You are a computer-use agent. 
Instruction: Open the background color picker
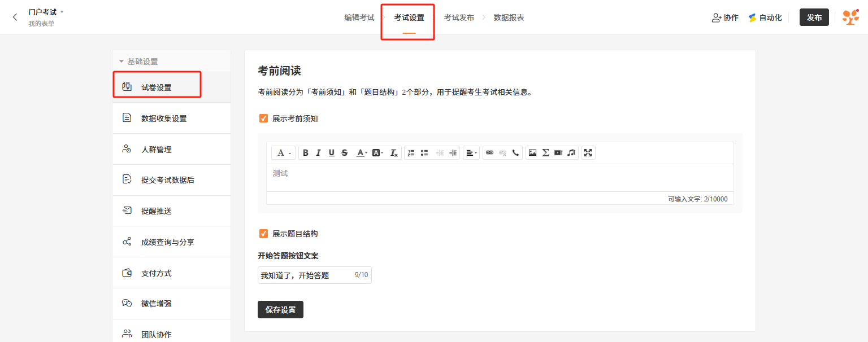377,153
